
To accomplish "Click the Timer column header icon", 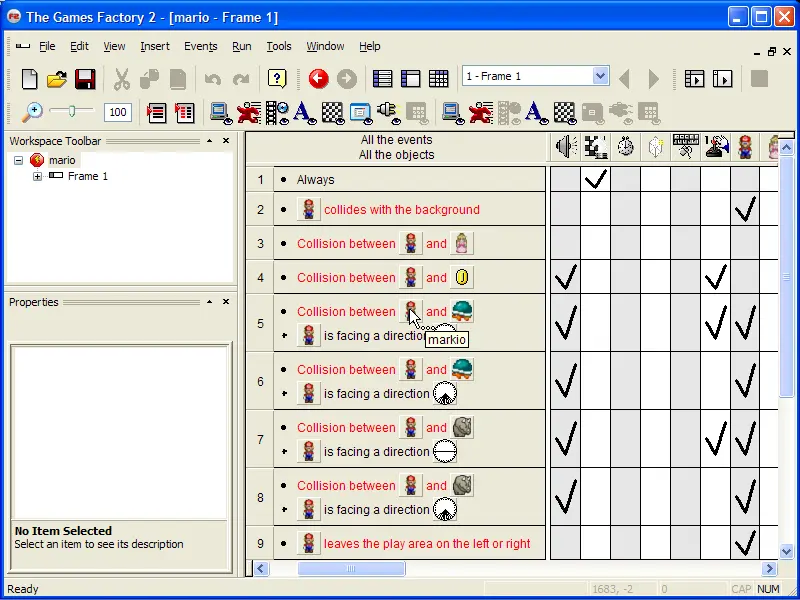I will tap(626, 147).
